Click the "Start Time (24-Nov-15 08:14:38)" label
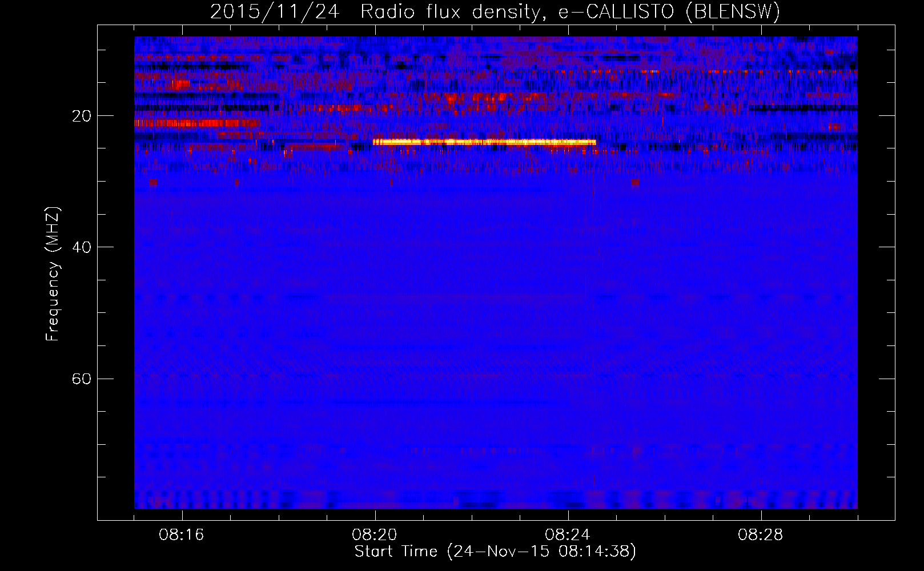This screenshot has height=571, width=924. (x=495, y=552)
